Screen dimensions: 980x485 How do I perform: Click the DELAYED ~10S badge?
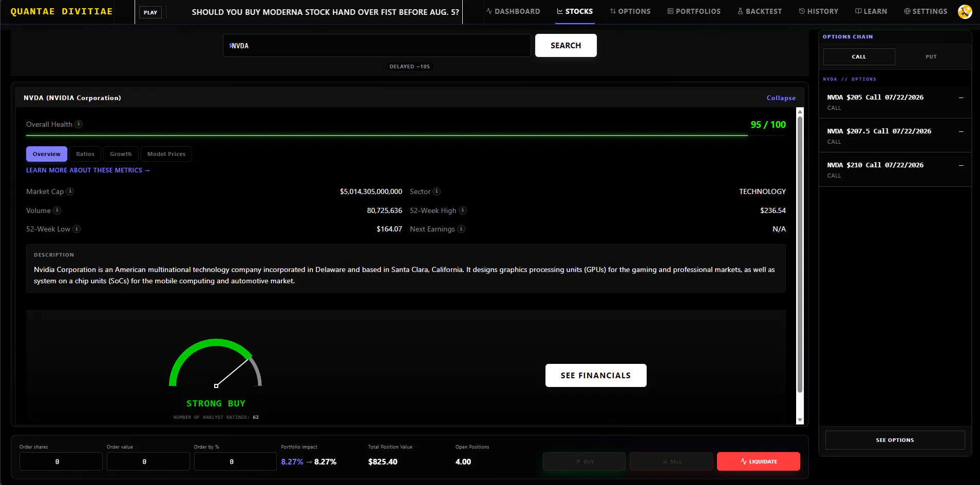[409, 66]
